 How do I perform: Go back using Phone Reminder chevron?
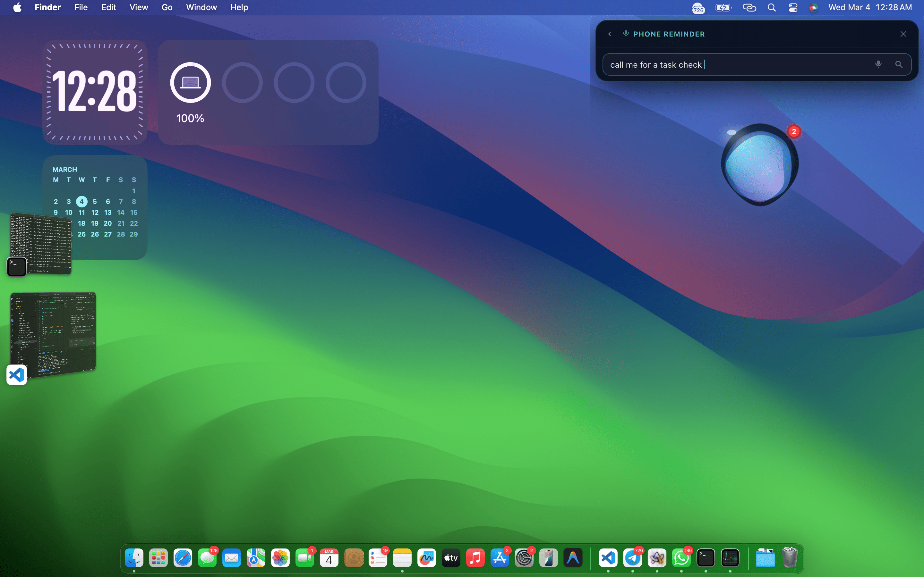(610, 34)
